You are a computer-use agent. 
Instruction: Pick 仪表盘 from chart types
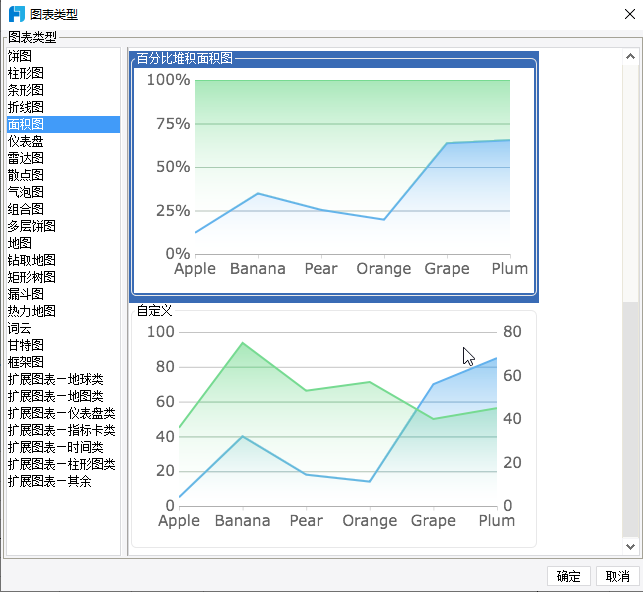pyautogui.click(x=64, y=141)
